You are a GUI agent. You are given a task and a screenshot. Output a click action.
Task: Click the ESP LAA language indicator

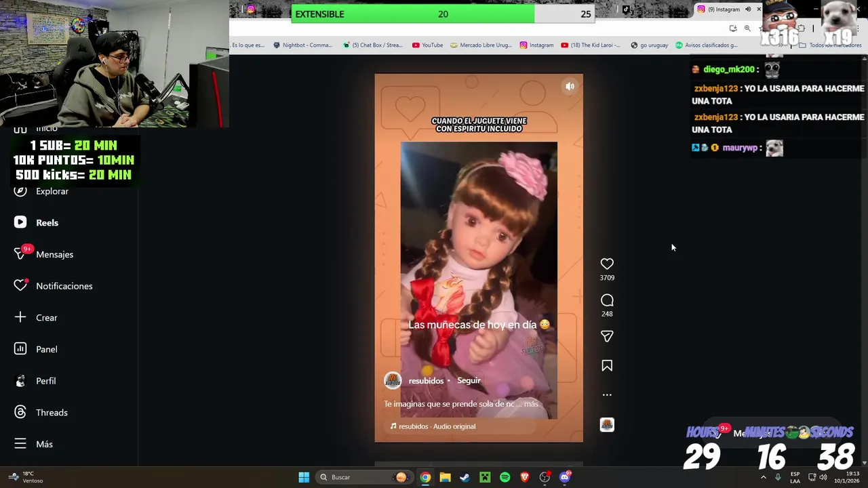coord(795,477)
